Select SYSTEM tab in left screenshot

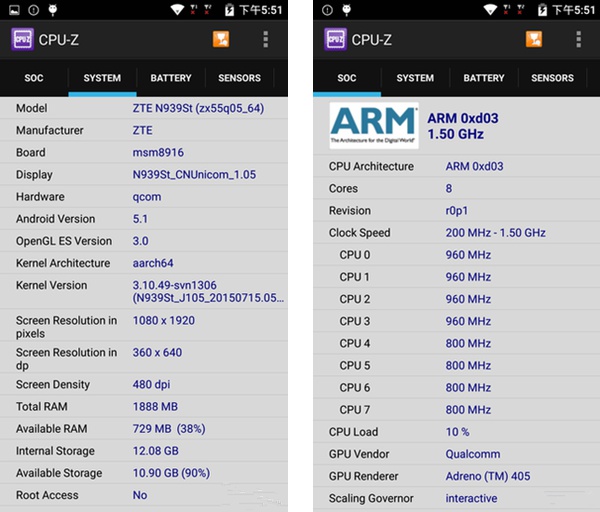[102, 78]
